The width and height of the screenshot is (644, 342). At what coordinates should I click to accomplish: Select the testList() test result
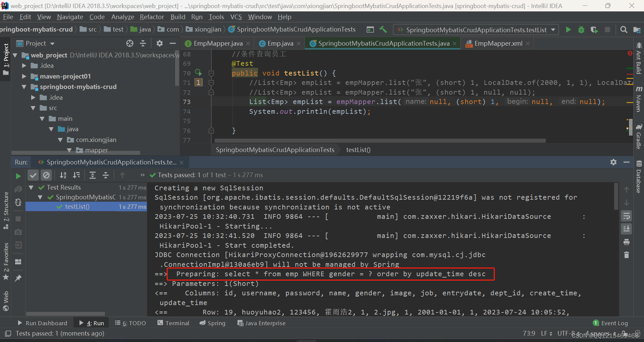tap(86, 206)
